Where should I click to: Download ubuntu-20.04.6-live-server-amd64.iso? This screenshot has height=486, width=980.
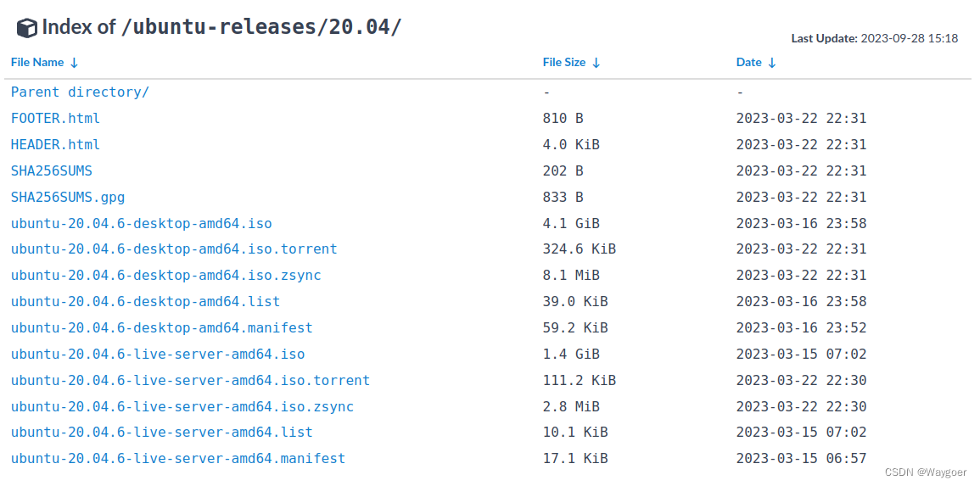(x=158, y=355)
